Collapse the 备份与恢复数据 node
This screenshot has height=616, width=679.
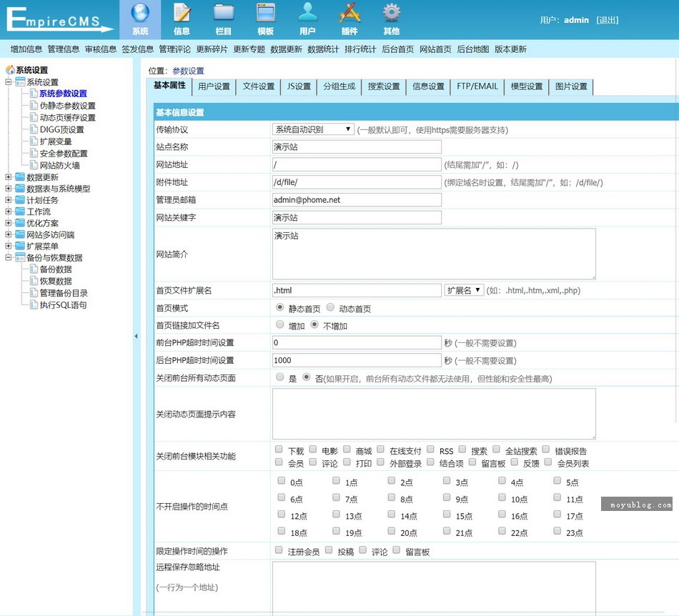(9, 257)
